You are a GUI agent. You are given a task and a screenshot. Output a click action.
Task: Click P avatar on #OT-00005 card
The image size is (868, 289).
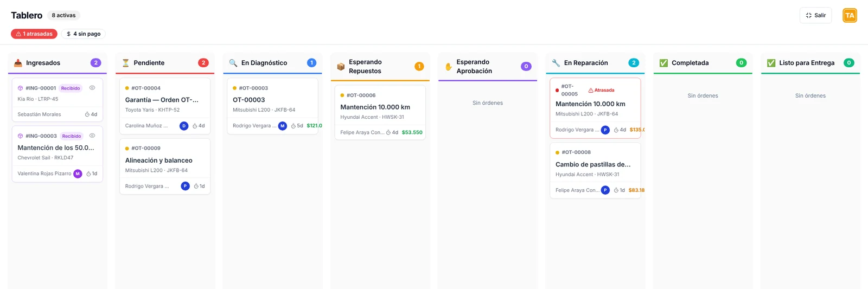pyautogui.click(x=605, y=130)
